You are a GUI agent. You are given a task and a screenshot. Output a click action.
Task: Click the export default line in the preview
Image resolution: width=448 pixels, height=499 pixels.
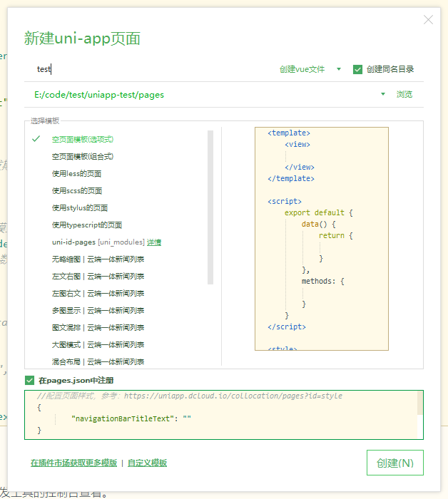319,213
